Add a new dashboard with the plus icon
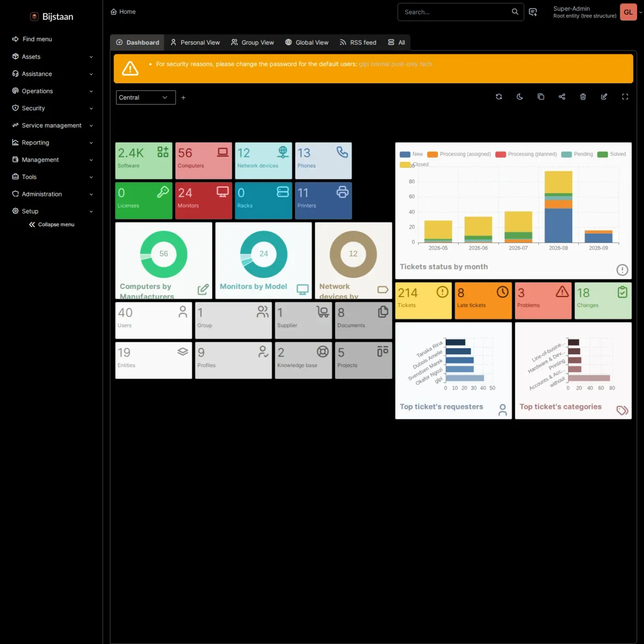This screenshot has height=644, width=644. (x=183, y=98)
